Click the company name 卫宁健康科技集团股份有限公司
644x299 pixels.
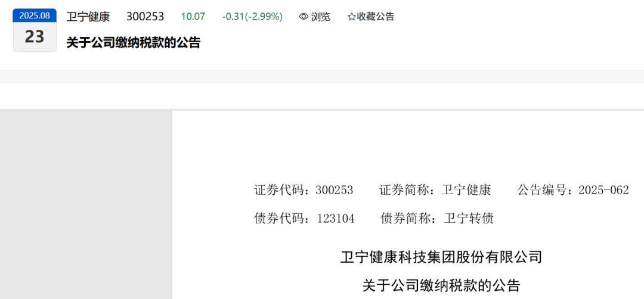pos(441,257)
